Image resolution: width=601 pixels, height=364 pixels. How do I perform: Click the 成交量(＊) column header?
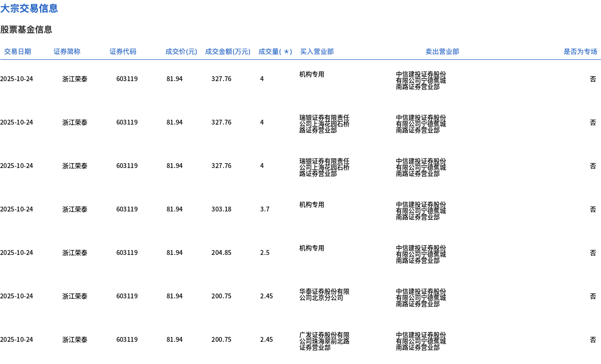(275, 52)
